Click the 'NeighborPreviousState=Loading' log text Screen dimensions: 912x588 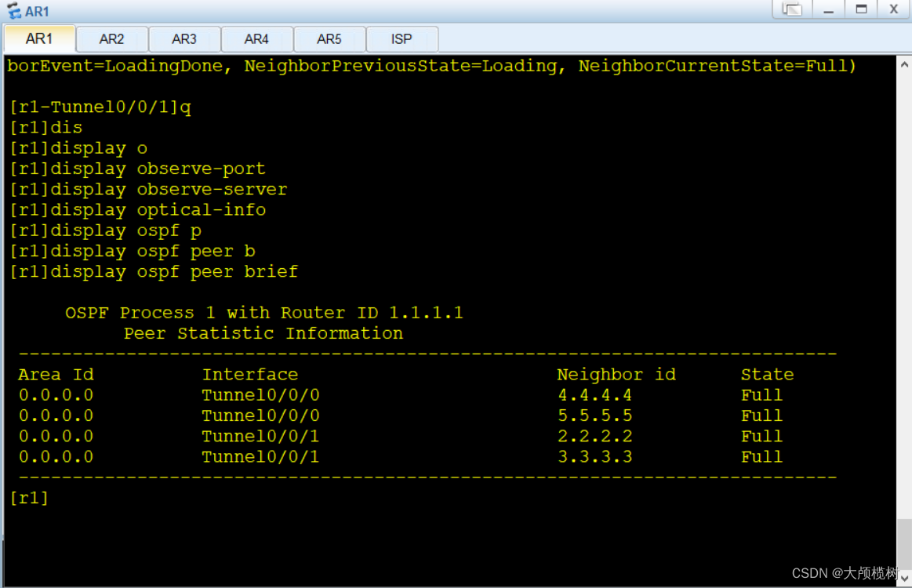click(x=400, y=66)
